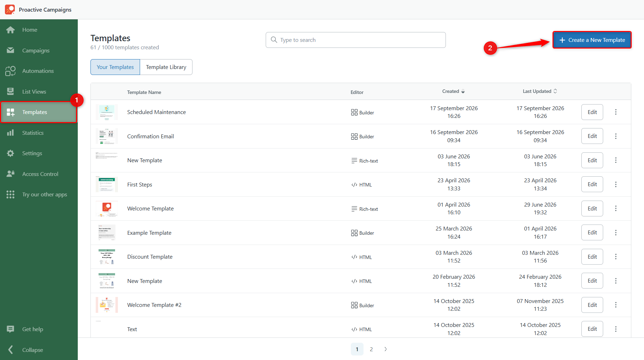This screenshot has width=644, height=360.
Task: Click the template search field
Action: coord(356,40)
